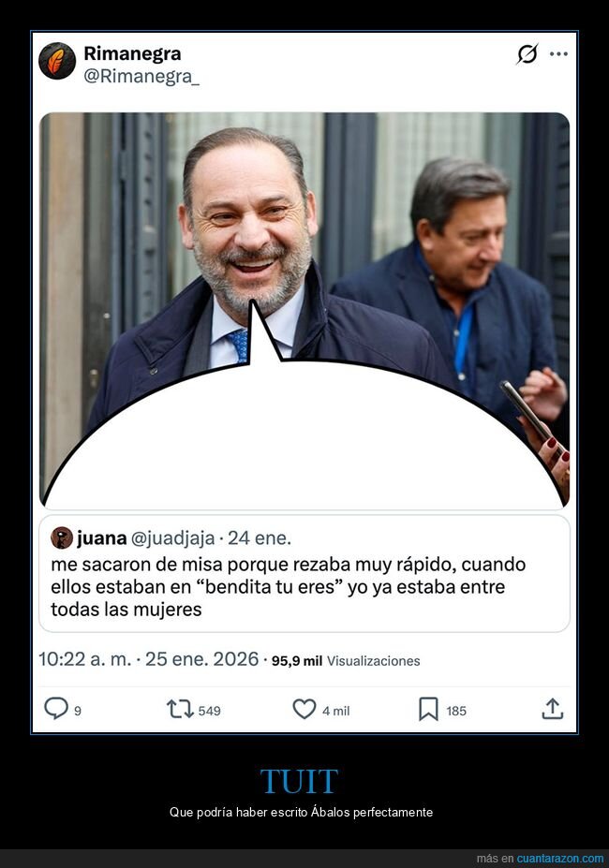Viewport: 609px width, 868px height.
Task: Click the Rimanegra profile avatar
Action: 57,61
